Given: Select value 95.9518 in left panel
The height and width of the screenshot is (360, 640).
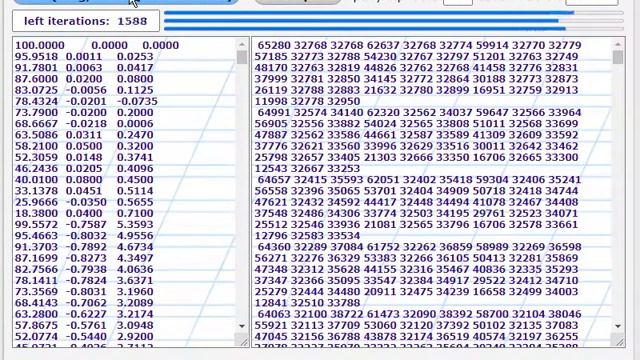Looking at the screenshot, I should (x=36, y=56).
